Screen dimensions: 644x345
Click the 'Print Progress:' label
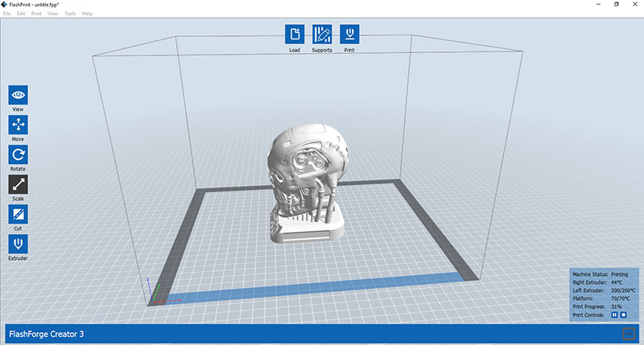click(x=589, y=306)
